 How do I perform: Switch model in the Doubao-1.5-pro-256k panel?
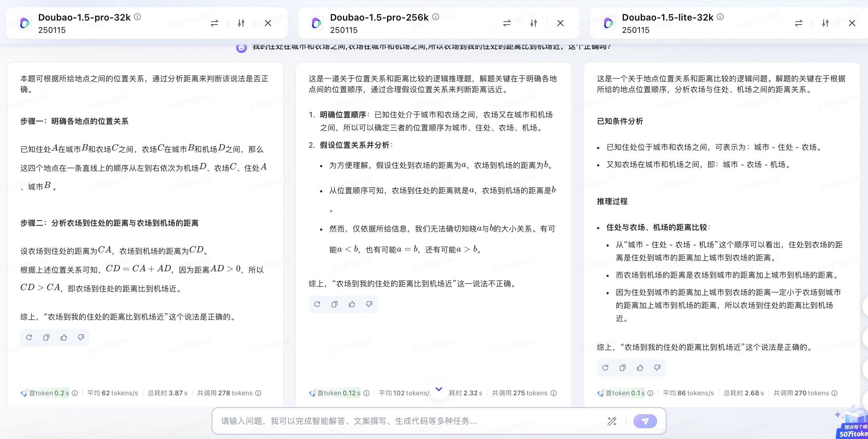[x=507, y=23]
